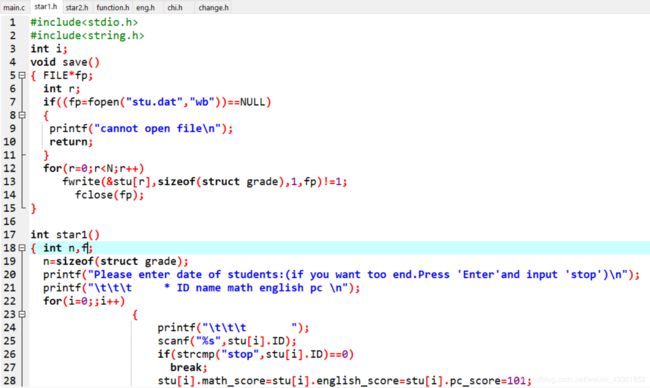Place cursor on '#include<string.h>' text

(87, 36)
